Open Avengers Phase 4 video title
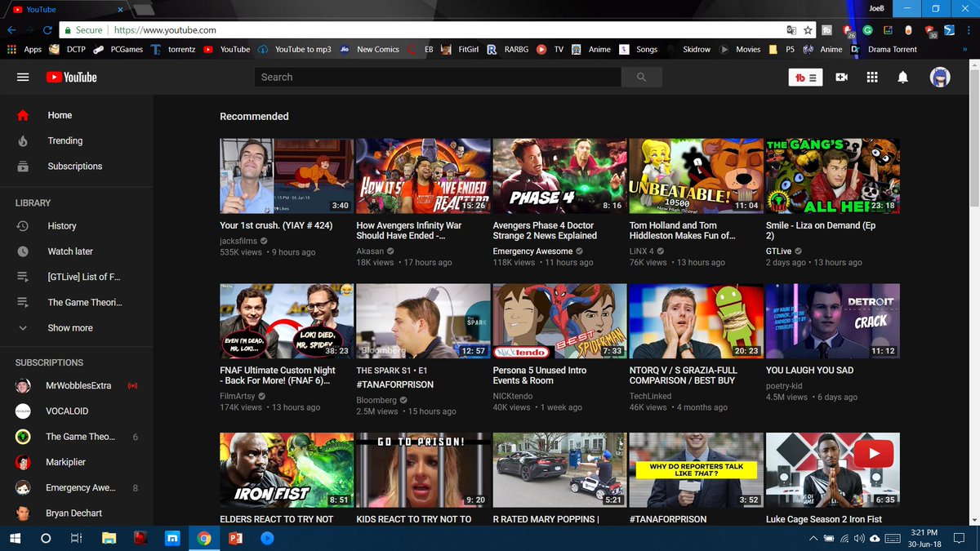The image size is (980, 551). click(x=545, y=230)
